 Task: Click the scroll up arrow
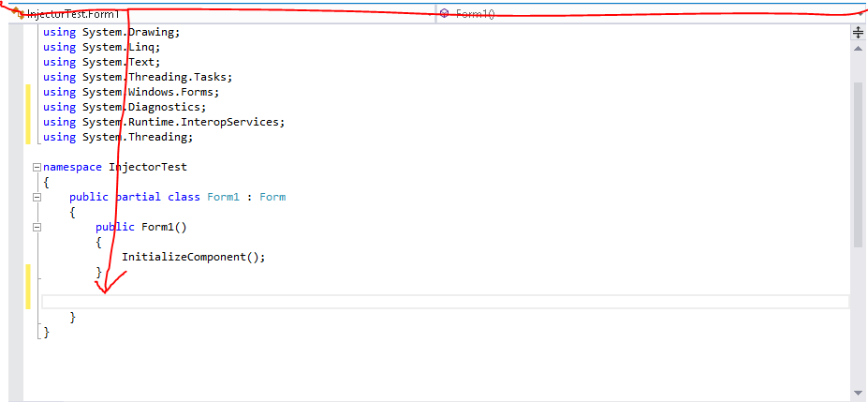[857, 50]
